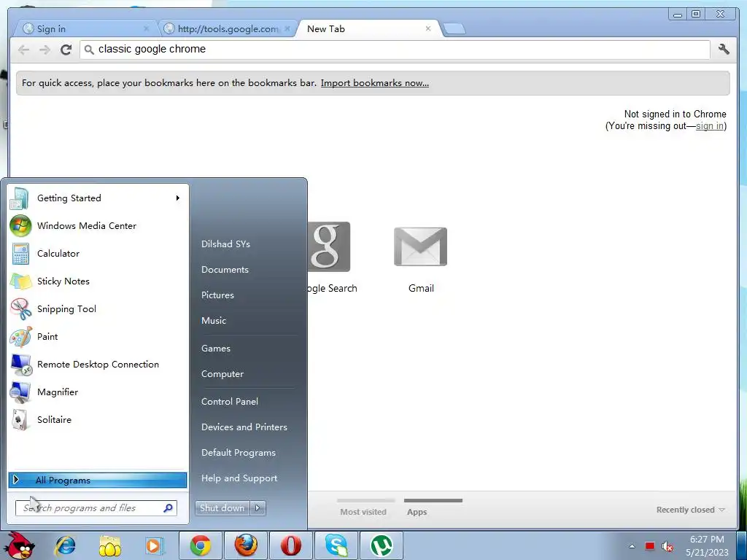Click the sign in link

tap(709, 125)
